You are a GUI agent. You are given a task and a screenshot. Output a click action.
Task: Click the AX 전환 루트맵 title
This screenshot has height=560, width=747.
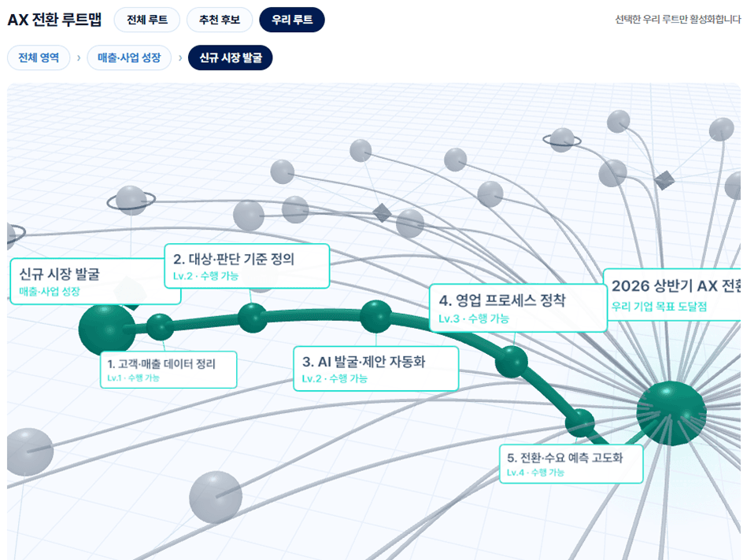[x=54, y=20]
